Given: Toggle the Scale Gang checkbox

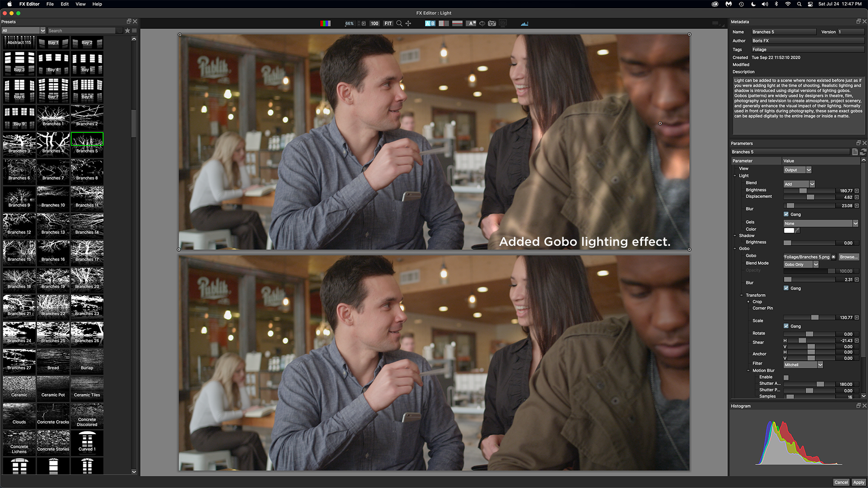Looking at the screenshot, I should (x=786, y=326).
